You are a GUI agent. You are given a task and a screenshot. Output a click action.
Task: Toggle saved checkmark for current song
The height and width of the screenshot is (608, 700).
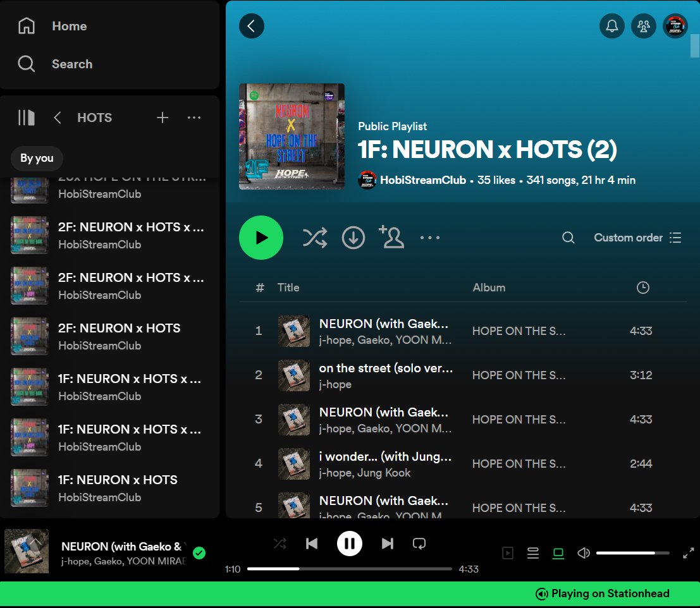199,553
